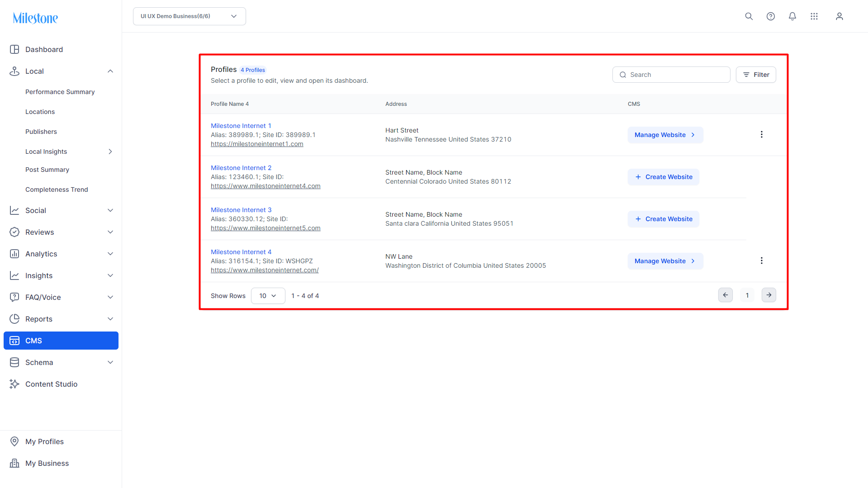Click the Schema database icon
Screen dimensions: 868x488
tap(14, 362)
